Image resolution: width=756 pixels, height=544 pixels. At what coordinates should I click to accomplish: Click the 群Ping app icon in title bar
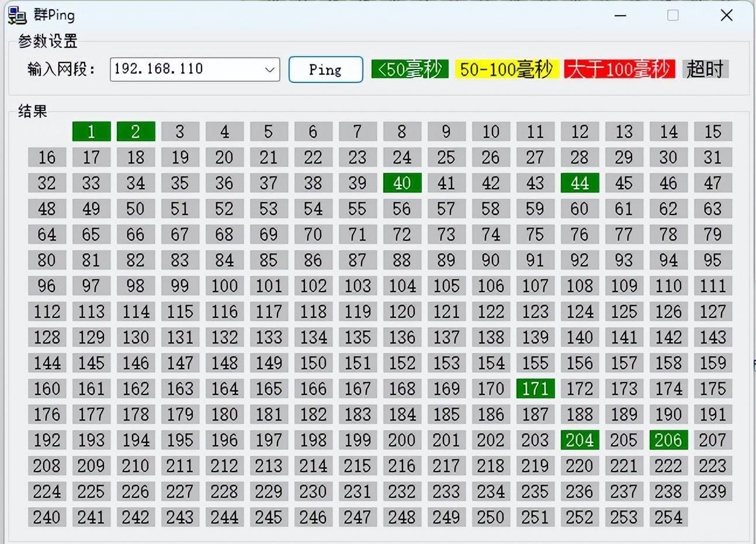tap(16, 15)
